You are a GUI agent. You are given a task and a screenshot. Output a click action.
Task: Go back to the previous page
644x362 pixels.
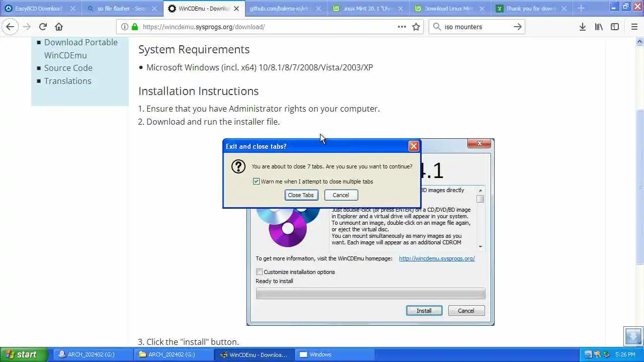[x=10, y=27]
